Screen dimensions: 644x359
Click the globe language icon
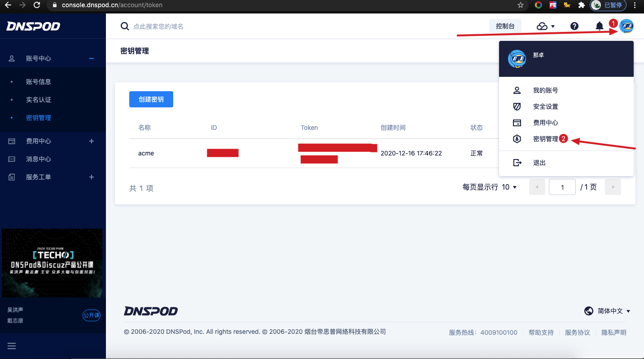[589, 311]
